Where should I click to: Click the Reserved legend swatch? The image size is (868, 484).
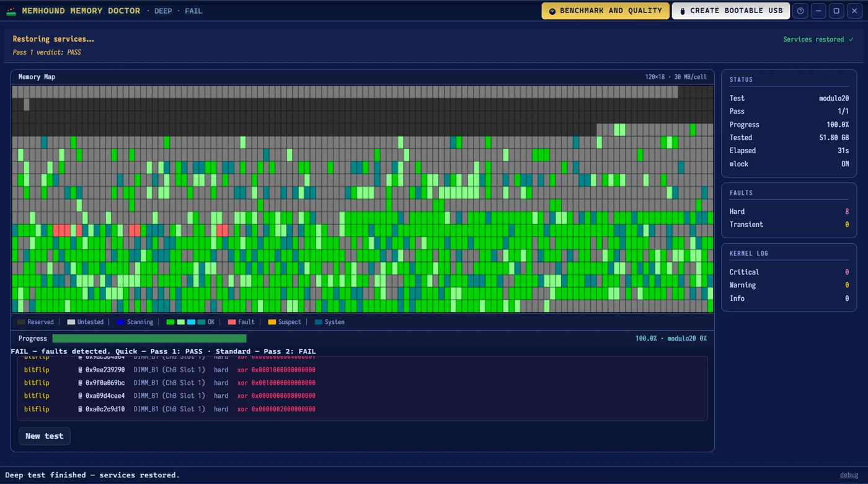[x=21, y=322]
